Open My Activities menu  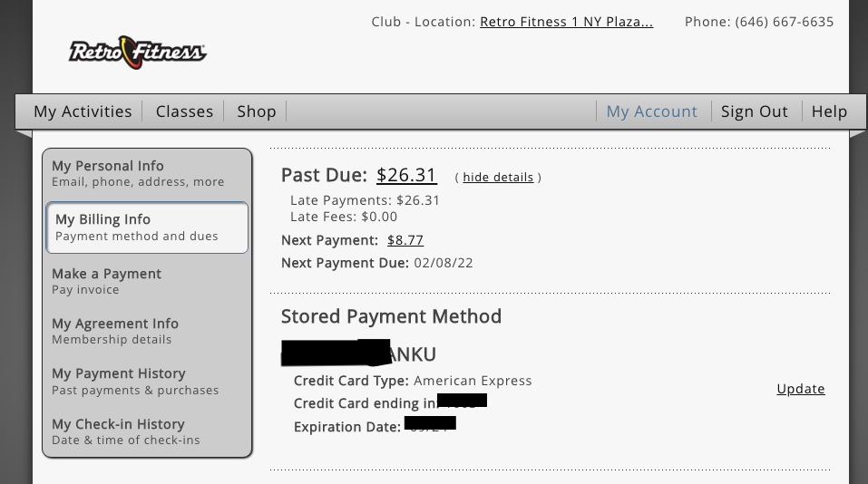83,111
